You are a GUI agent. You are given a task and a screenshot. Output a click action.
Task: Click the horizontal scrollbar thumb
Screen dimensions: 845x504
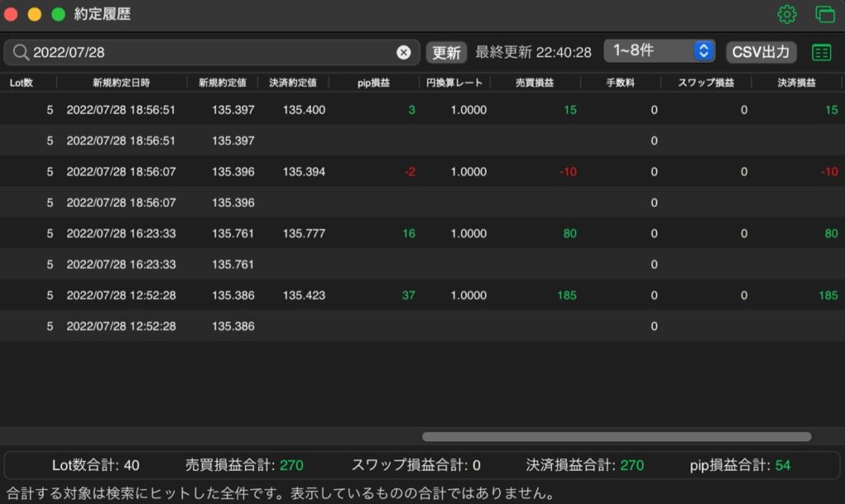tap(616, 436)
